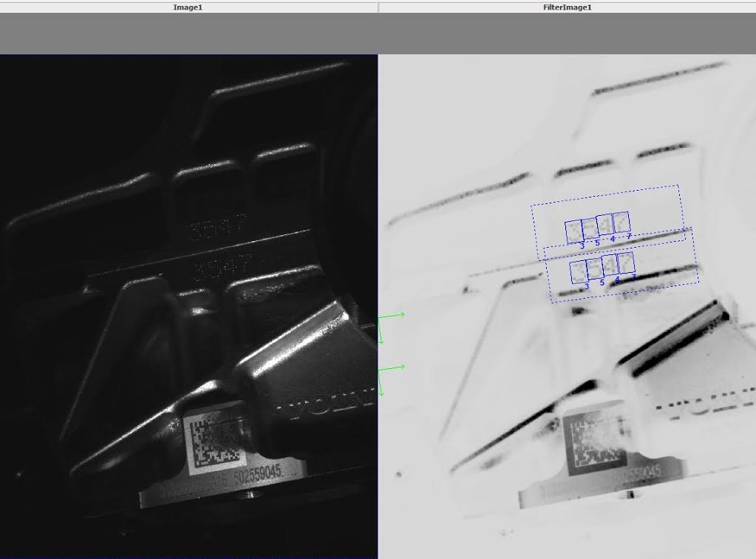Select upper-row character box labeled 3

point(573,232)
